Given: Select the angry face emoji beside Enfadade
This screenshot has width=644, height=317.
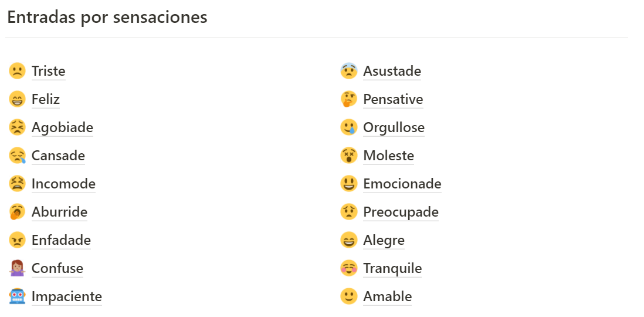Looking at the screenshot, I should (17, 240).
